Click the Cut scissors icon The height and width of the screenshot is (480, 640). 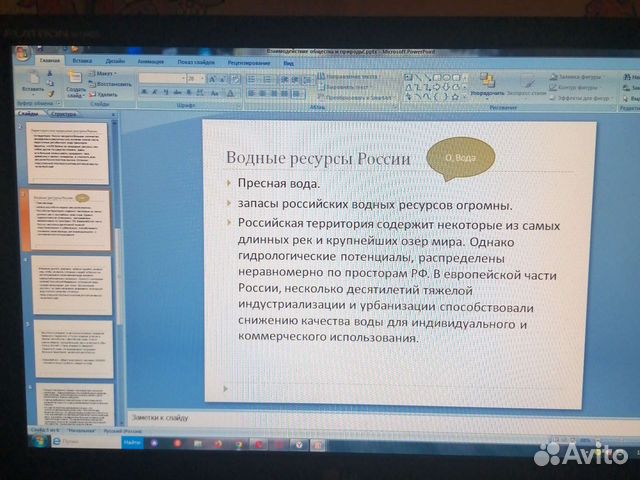coord(51,73)
